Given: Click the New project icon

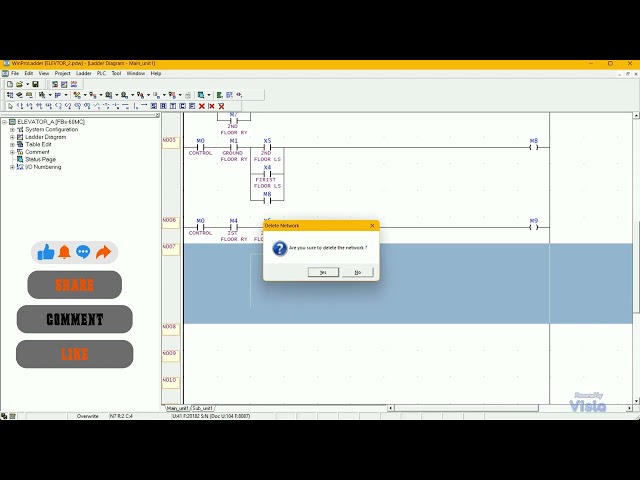Looking at the screenshot, I should [10, 84].
